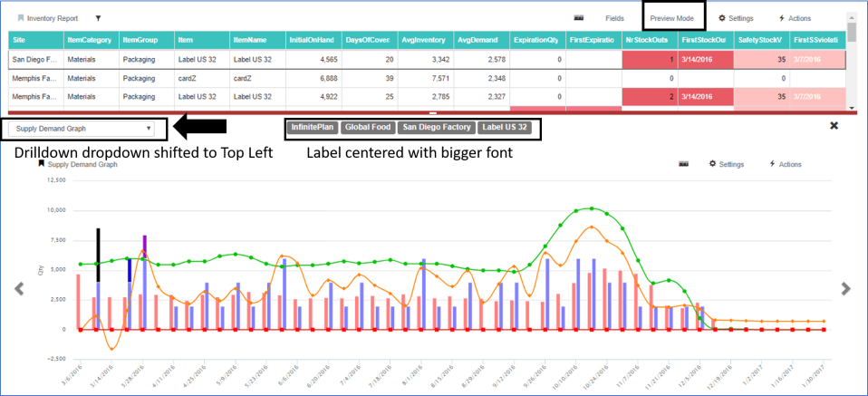The image size is (868, 396).
Task: Click the top Settings gear icon
Action: pyautogui.click(x=722, y=18)
